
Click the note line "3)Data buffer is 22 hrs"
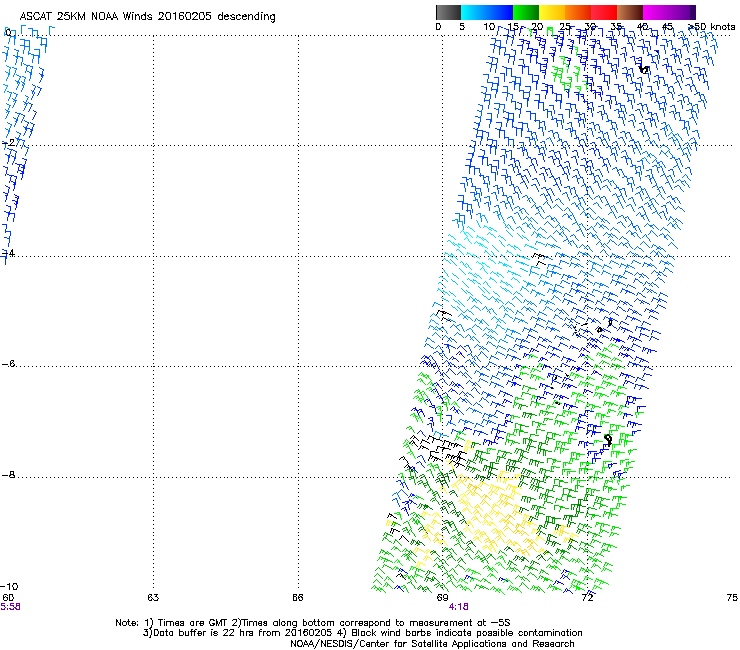pos(362,633)
